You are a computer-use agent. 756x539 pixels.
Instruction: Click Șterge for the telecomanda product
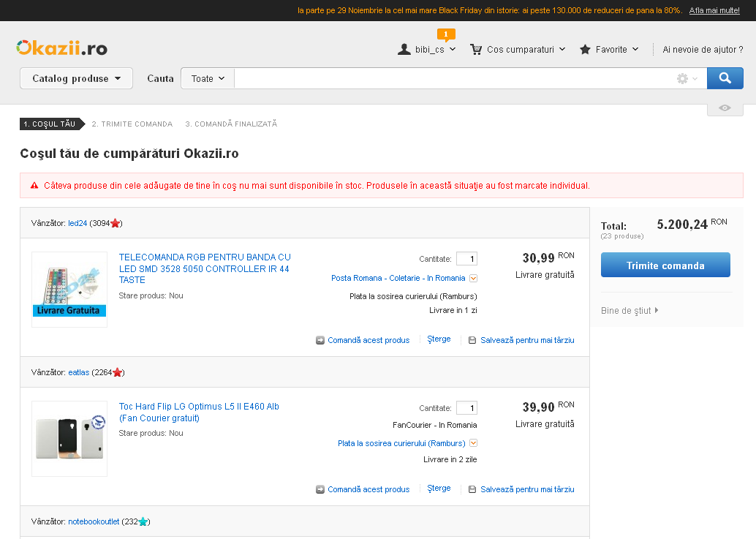439,339
